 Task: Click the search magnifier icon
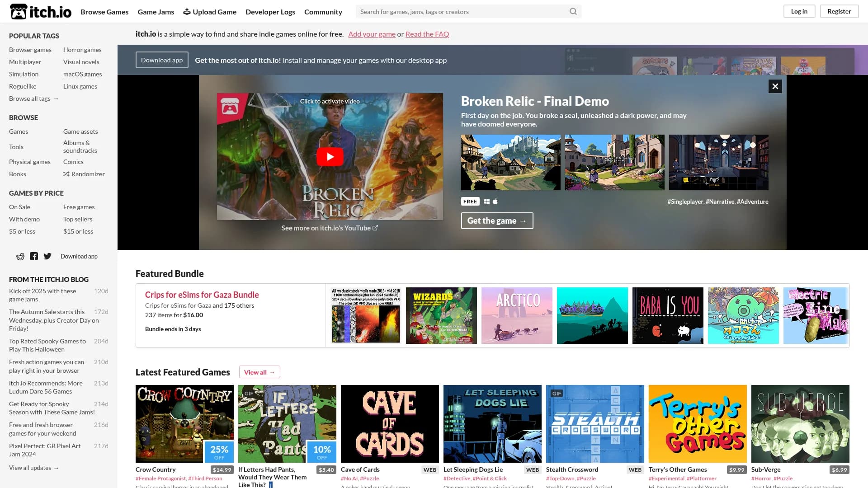(573, 12)
